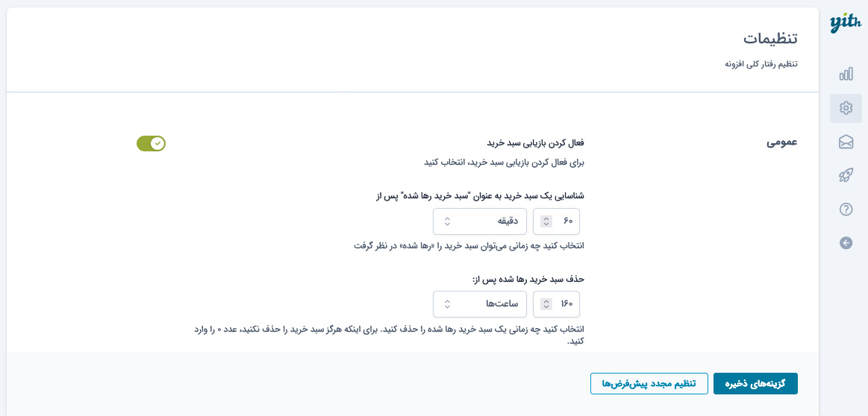Viewport: 868px width, 416px height.
Task: Open the ساعت‌ها time unit dropdown
Action: [479, 303]
